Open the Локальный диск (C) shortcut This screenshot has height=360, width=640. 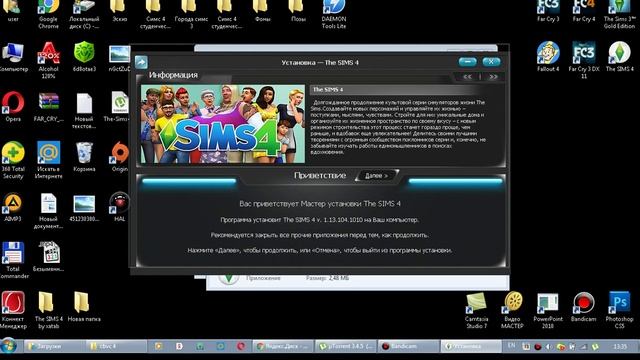[x=84, y=14]
